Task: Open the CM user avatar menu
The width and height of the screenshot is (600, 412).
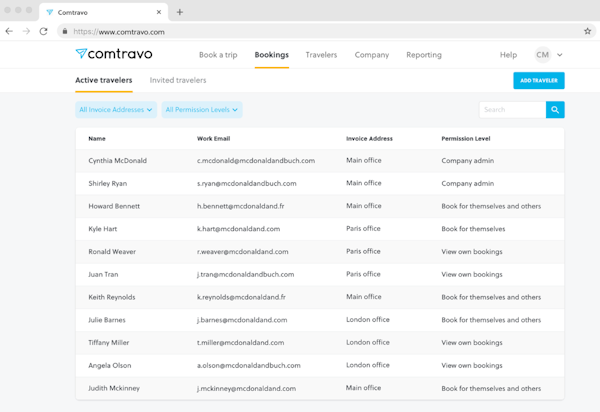Action: pos(542,55)
